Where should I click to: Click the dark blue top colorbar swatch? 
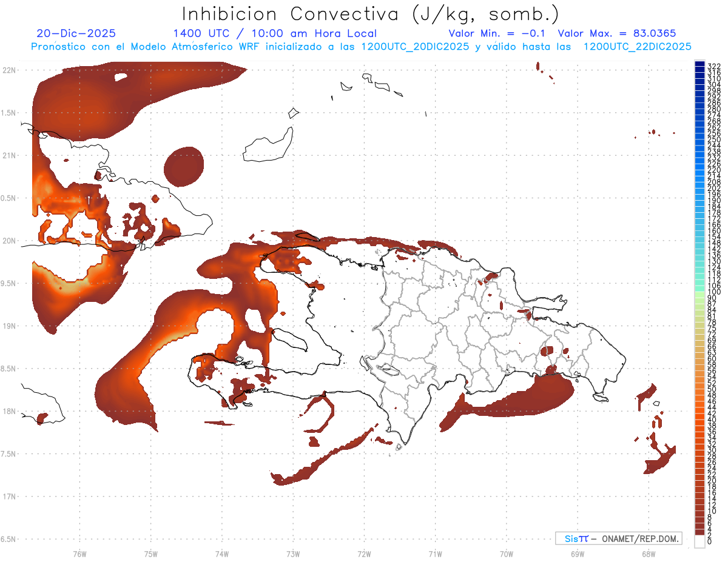(699, 64)
